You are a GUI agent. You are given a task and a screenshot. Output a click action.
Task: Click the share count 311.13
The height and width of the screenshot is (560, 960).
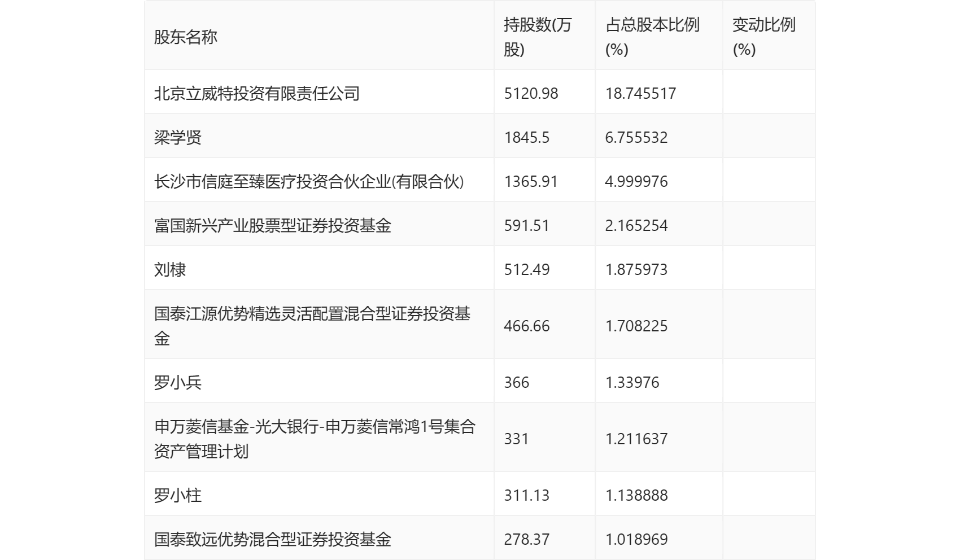526,495
